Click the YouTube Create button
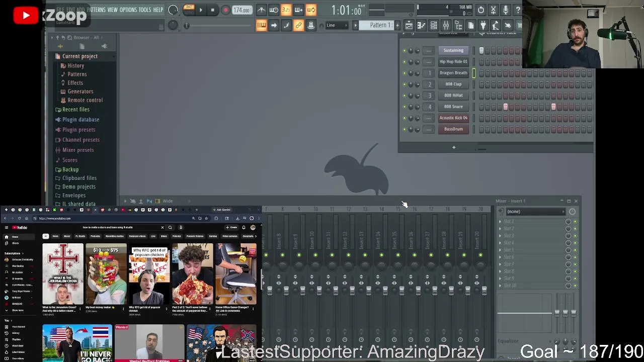The width and height of the screenshot is (644, 362). [x=232, y=227]
